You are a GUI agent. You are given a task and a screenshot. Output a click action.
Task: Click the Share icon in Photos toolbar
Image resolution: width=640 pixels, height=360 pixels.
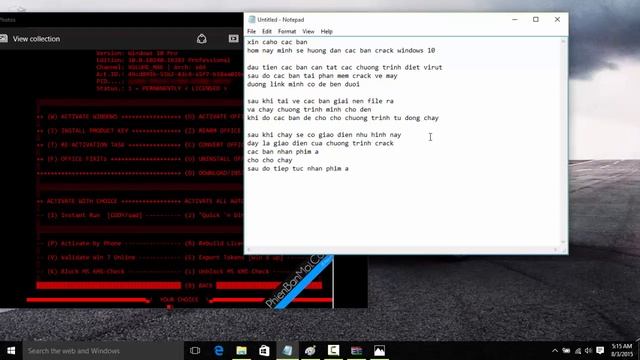pos(202,39)
